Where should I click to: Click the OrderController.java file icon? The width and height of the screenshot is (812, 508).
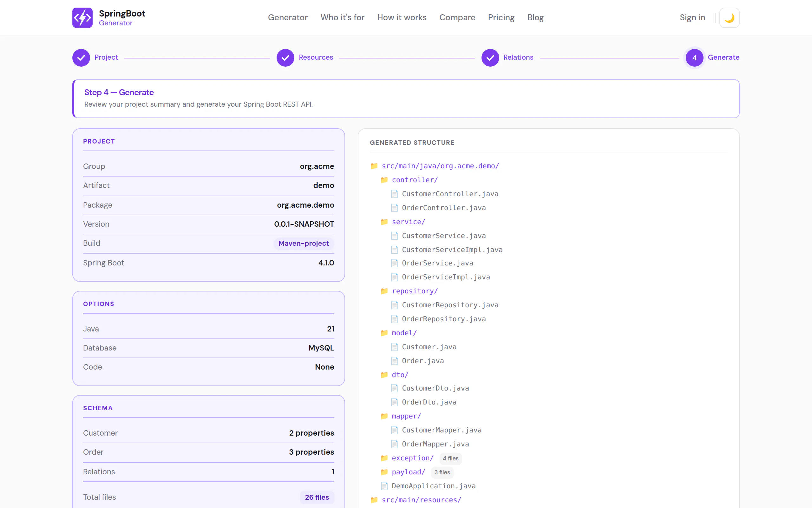[394, 208]
